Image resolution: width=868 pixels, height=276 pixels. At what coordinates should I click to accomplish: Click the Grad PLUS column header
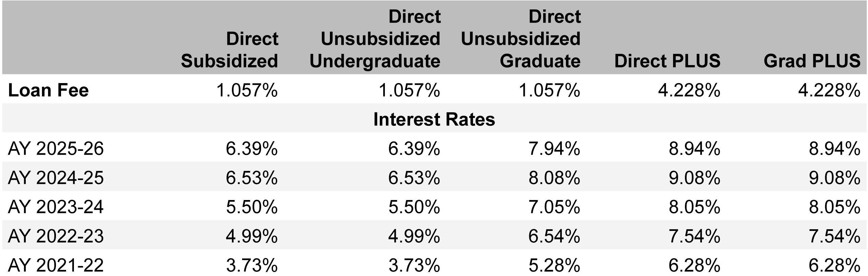(x=812, y=61)
